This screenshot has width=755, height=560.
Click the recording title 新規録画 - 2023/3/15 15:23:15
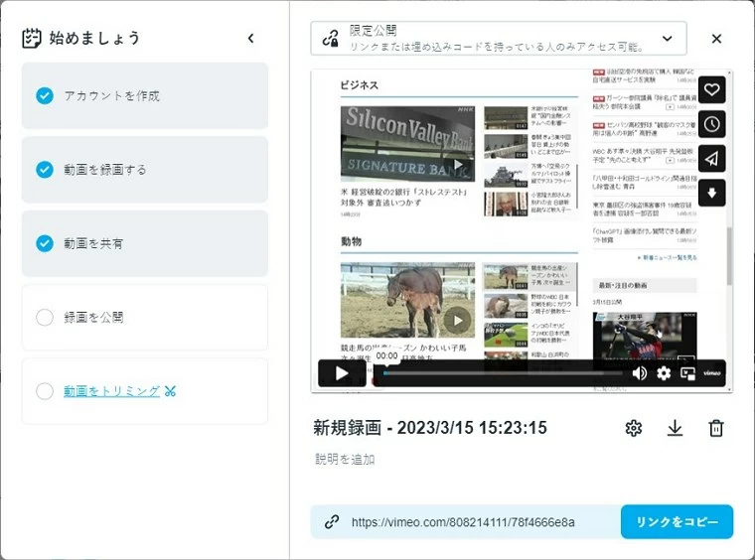430,428
